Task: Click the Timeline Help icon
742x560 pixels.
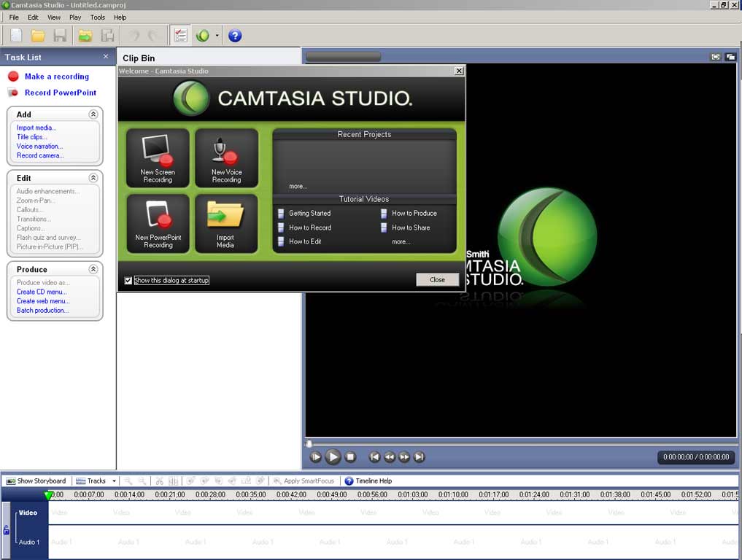Action: click(349, 481)
